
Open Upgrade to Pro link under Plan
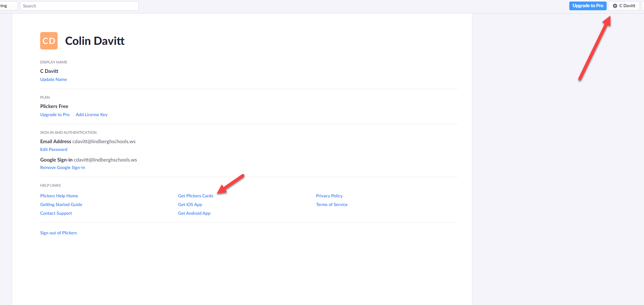[55, 115]
